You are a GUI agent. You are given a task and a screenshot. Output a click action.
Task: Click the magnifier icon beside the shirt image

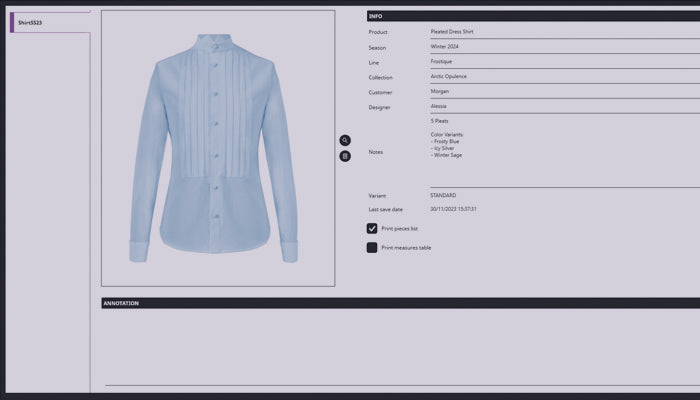[345, 141]
